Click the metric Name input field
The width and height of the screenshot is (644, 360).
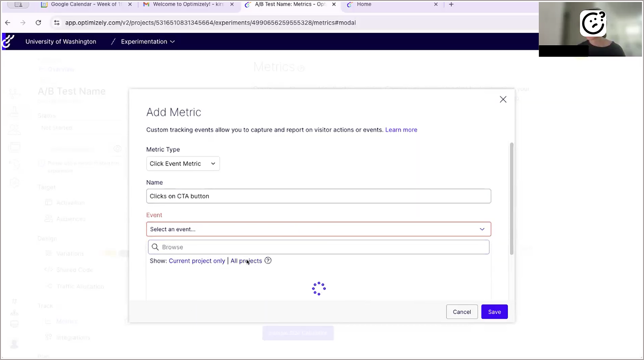318,196
